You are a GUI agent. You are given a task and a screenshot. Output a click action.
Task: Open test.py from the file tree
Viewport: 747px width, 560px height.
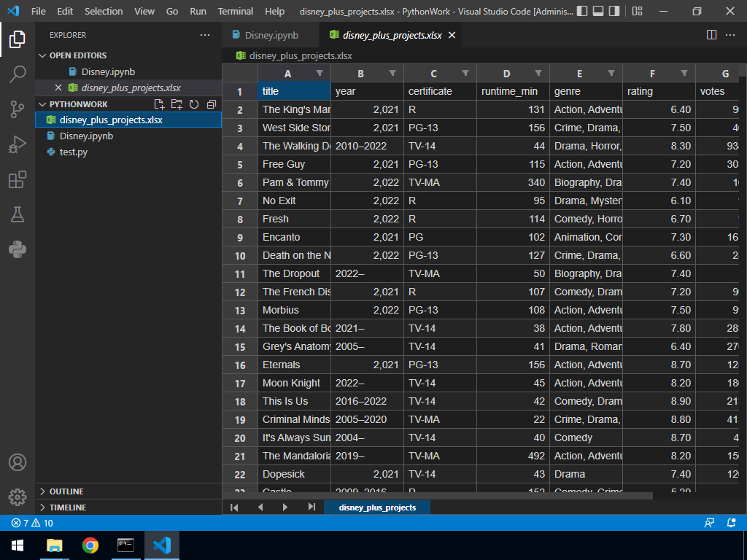[73, 152]
